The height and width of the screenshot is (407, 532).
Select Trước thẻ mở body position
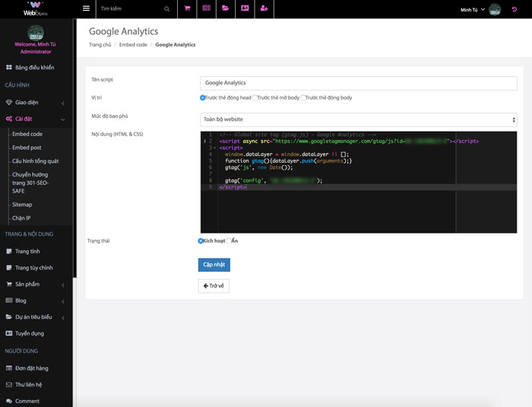click(255, 98)
